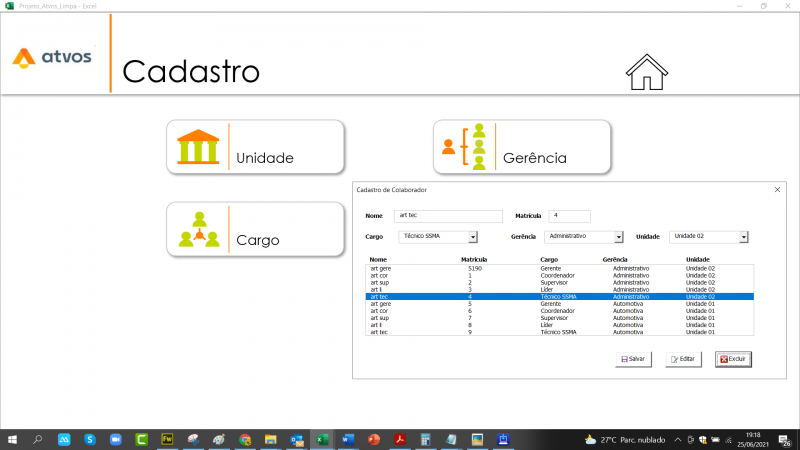Click the Atvos logo
This screenshot has width=800, height=450.
52,57
